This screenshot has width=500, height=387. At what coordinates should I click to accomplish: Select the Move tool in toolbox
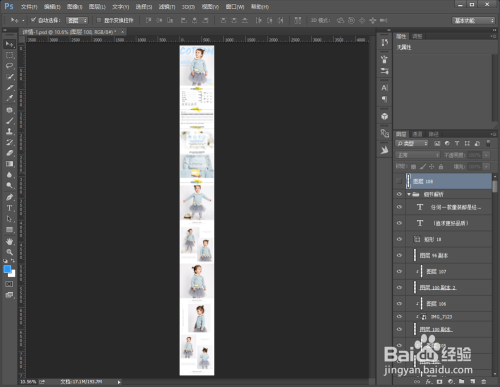pyautogui.click(x=10, y=44)
